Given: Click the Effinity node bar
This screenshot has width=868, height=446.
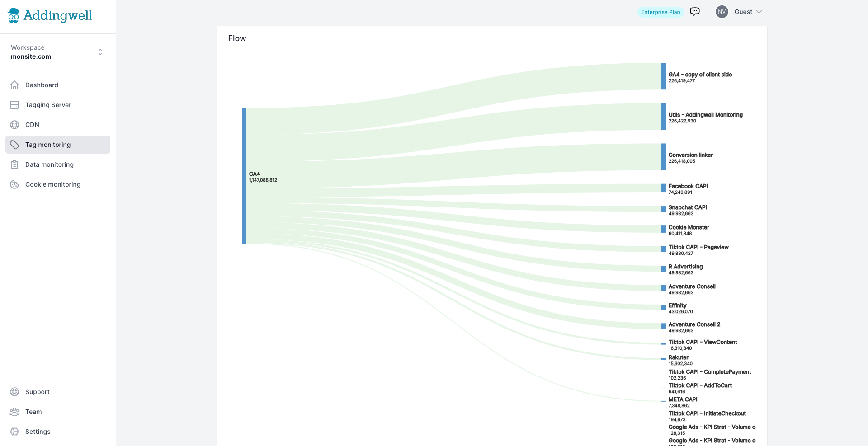Looking at the screenshot, I should (664, 307).
